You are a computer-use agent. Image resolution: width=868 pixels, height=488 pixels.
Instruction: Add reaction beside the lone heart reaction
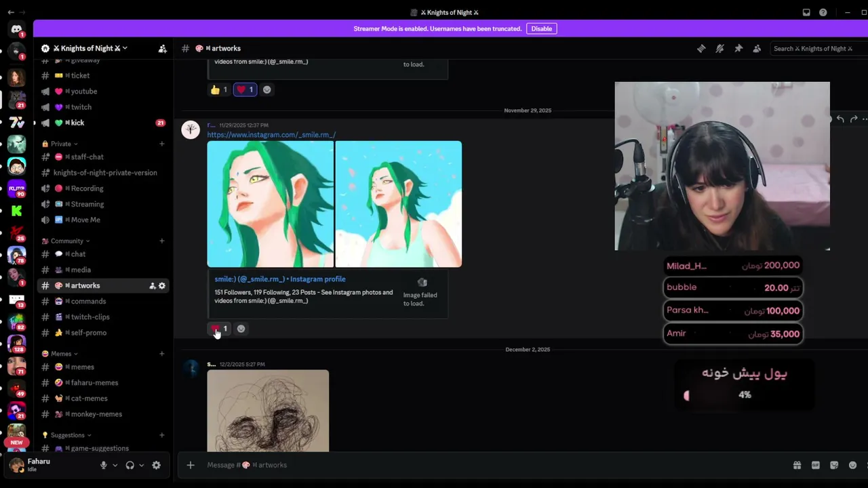click(x=241, y=329)
